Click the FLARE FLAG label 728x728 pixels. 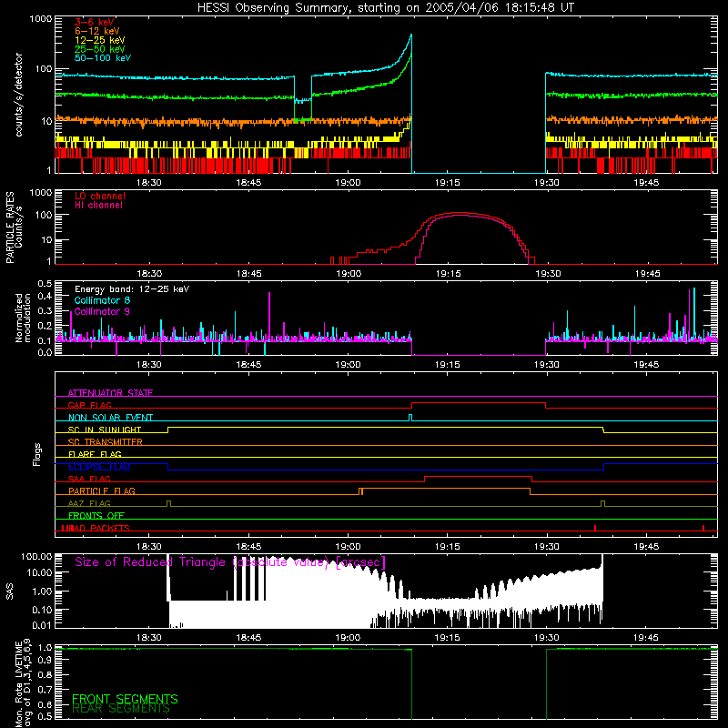pos(95,454)
